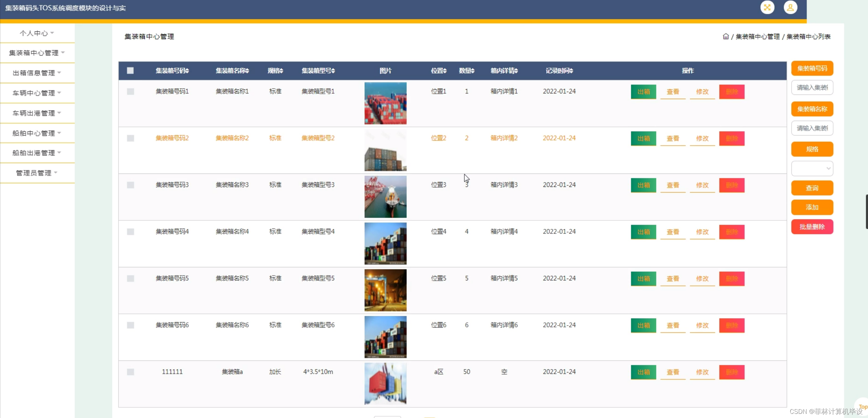Image resolution: width=868 pixels, height=418 pixels.
Task: Click the home icon in the breadcrumb
Action: (x=726, y=36)
